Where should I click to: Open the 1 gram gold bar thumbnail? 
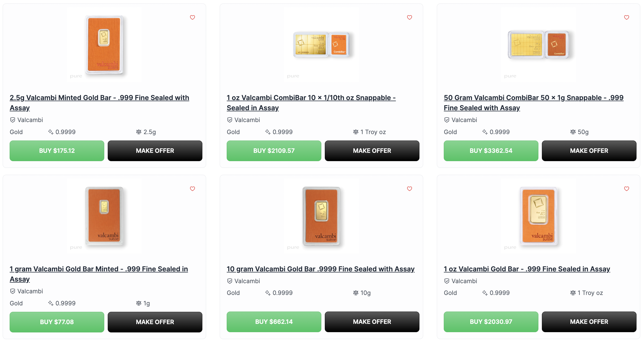pyautogui.click(x=104, y=216)
